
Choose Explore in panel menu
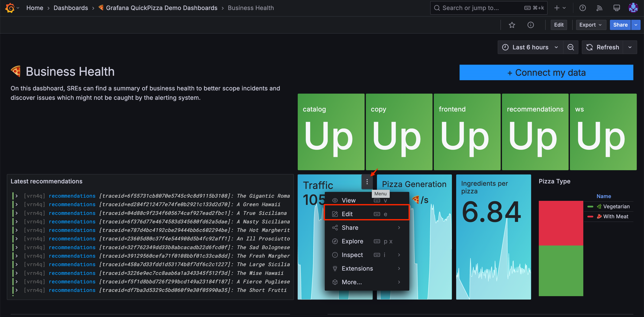(x=367, y=241)
